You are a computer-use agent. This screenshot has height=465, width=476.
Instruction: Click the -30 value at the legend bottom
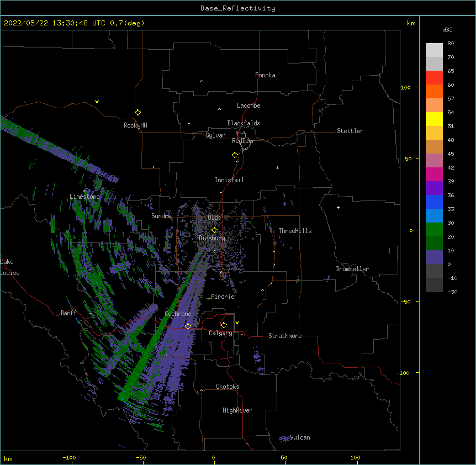point(452,292)
